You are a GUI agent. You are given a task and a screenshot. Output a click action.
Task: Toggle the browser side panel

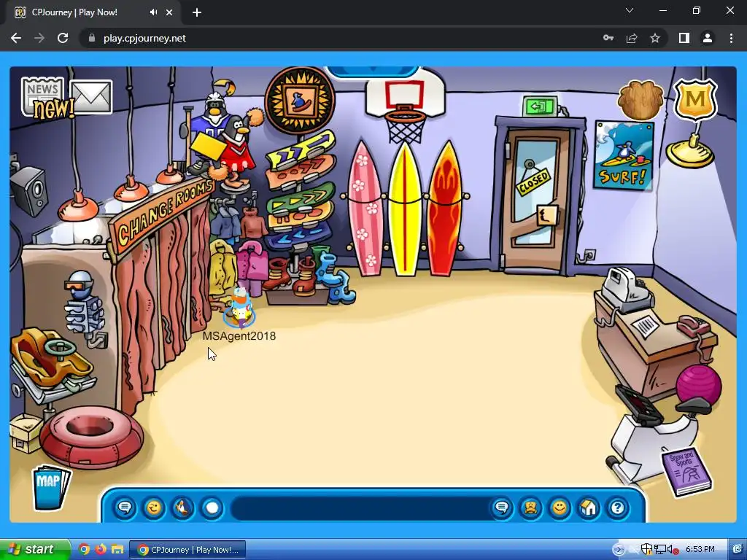click(x=684, y=38)
